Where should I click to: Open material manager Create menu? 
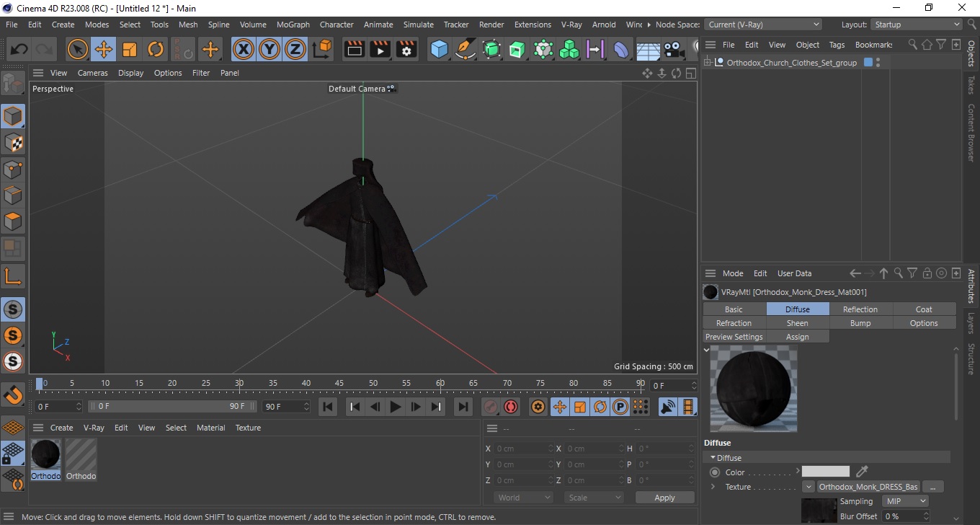tap(61, 428)
